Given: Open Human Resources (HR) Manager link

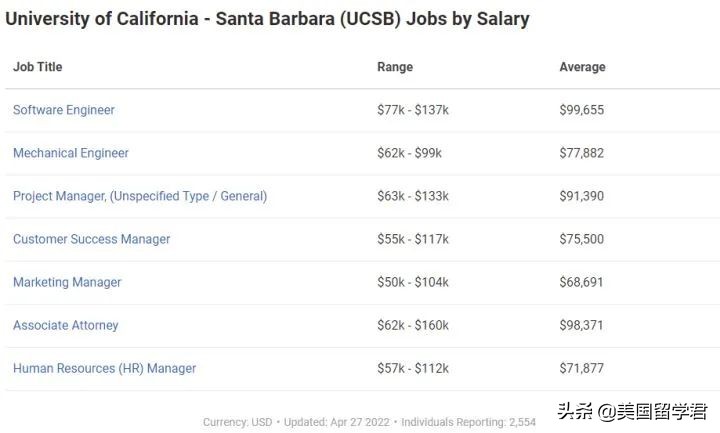Looking at the screenshot, I should pos(105,368).
